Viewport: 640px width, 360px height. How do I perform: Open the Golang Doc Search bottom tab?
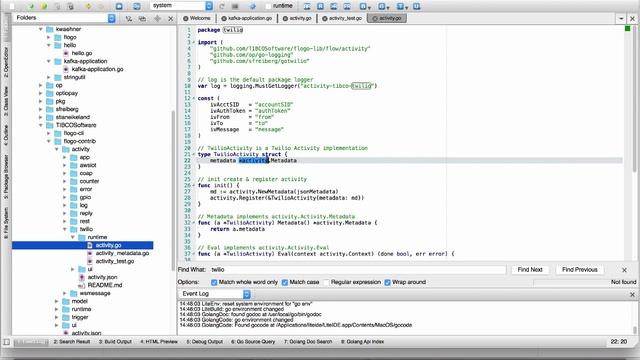(x=308, y=342)
